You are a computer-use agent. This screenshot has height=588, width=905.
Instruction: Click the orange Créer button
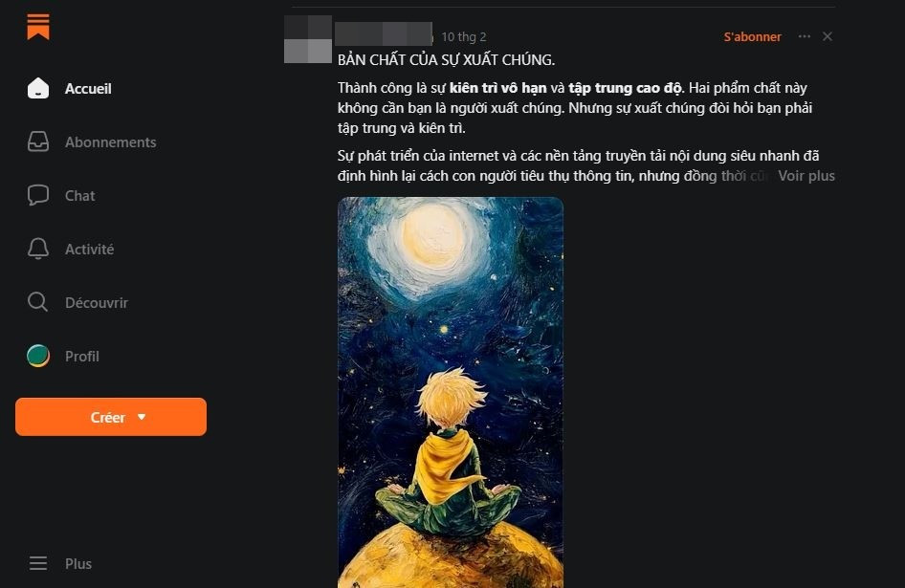[111, 417]
